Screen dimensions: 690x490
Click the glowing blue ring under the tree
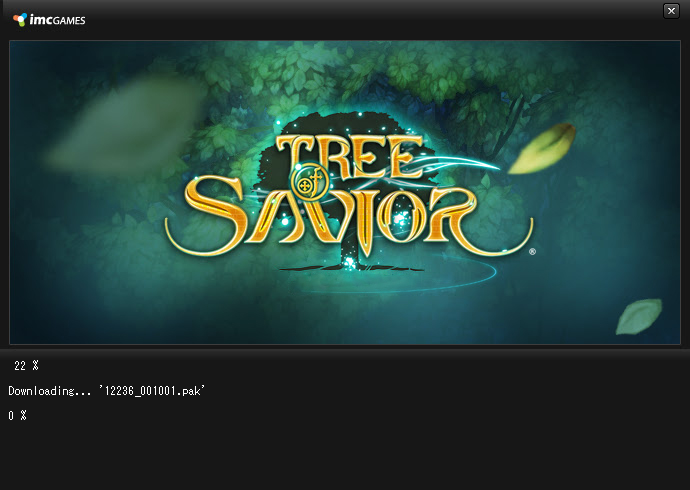coord(398,277)
